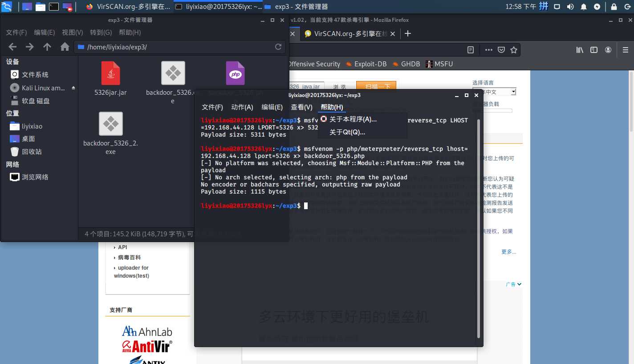Eject the Kali Linux volume

coord(73,88)
